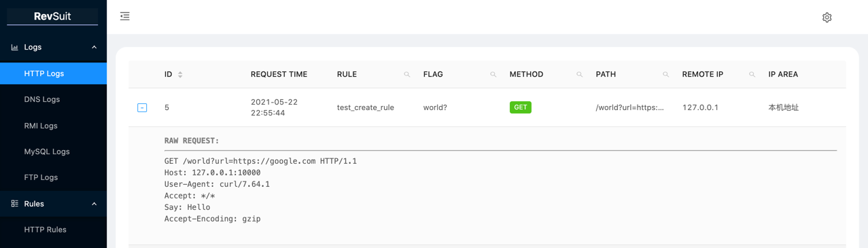This screenshot has width=868, height=248.
Task: Click the Accept-Encoding: gzip line
Action: click(212, 219)
